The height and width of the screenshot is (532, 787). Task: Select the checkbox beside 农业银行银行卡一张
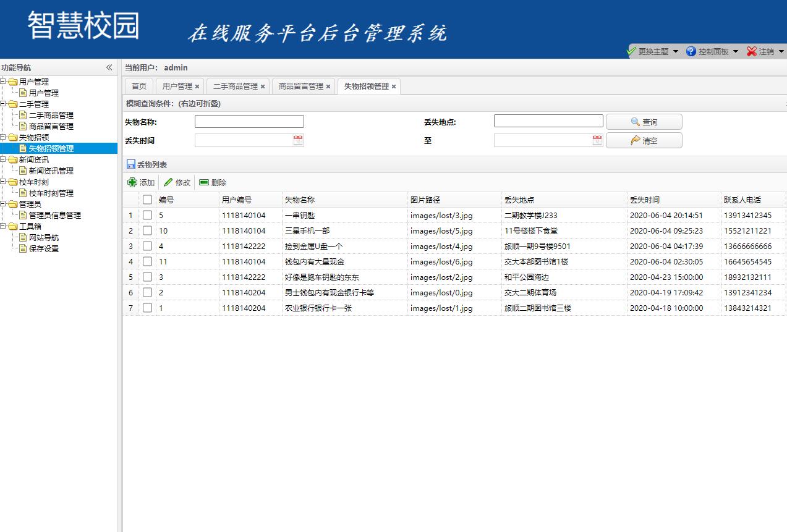point(147,308)
